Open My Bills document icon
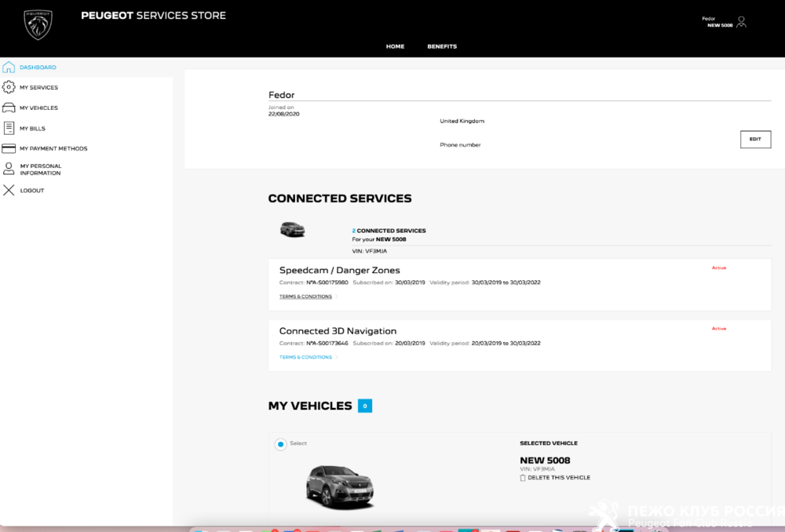Viewport: 785px width, 532px height. [9, 128]
